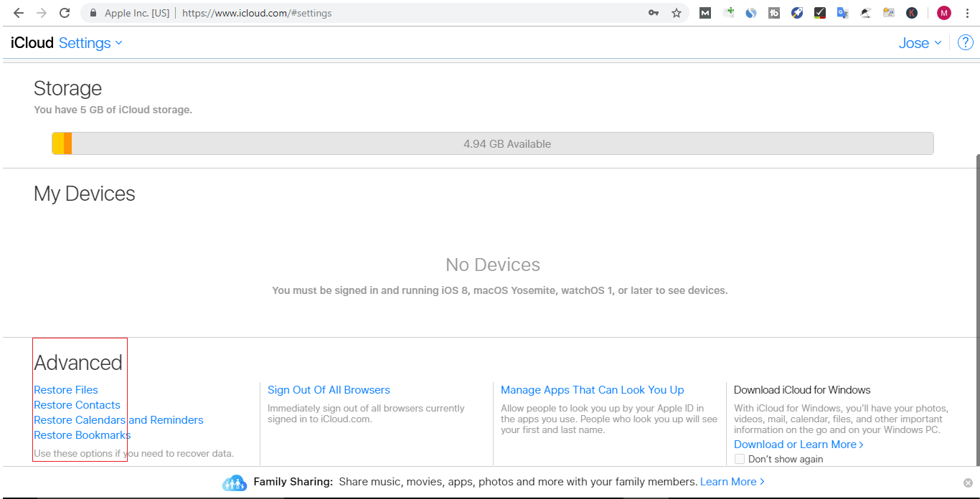This screenshot has height=499, width=980.
Task: Bookmark this page with the star
Action: click(677, 13)
